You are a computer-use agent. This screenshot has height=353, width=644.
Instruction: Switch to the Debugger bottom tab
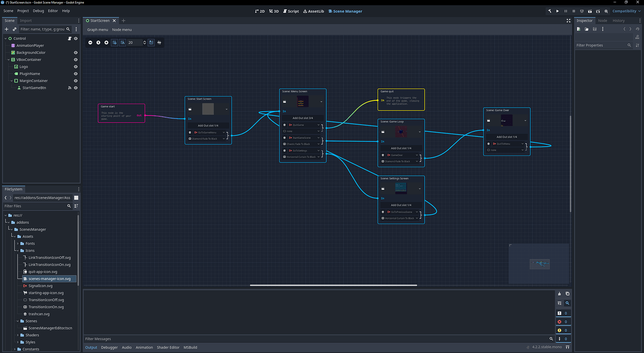pos(109,347)
